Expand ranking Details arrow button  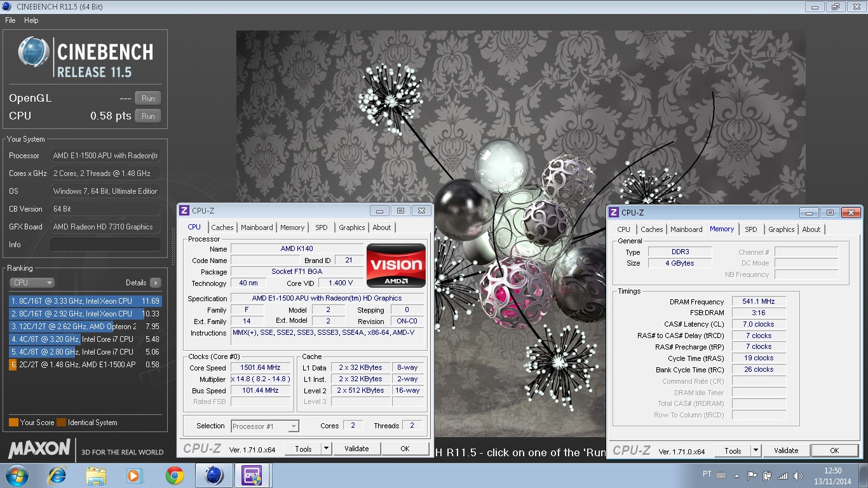point(156,283)
